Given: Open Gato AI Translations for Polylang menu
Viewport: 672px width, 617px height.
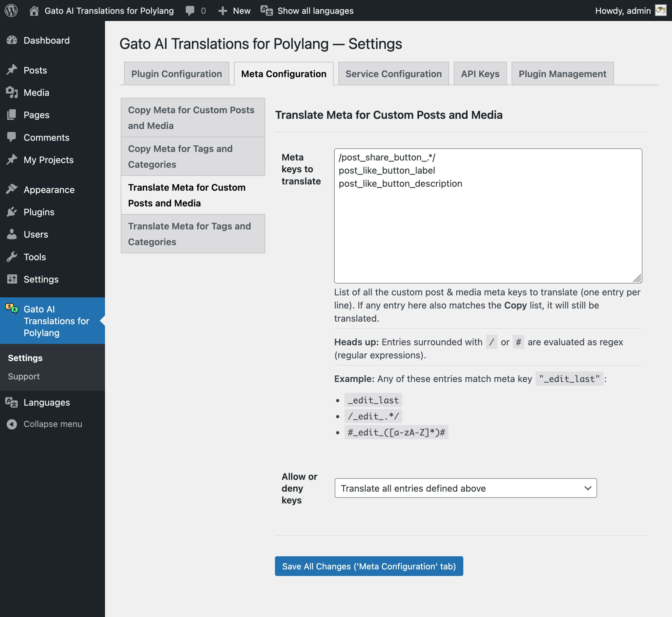Looking at the screenshot, I should (x=52, y=321).
